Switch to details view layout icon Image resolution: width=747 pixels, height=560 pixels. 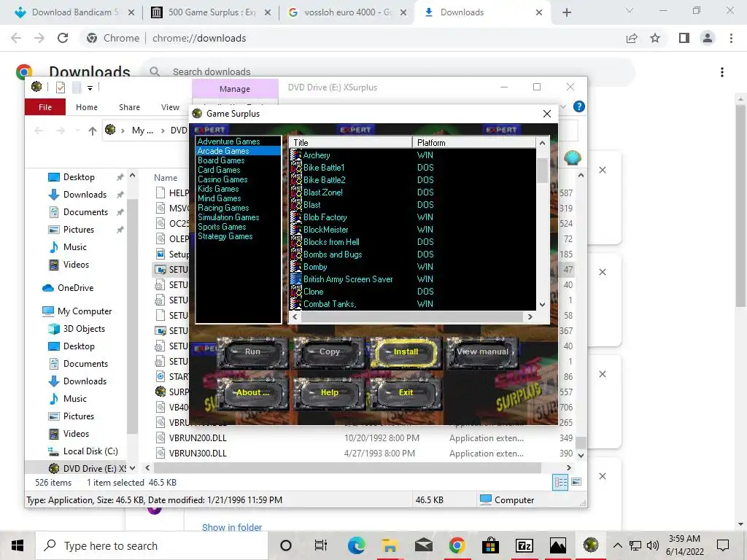(560, 483)
